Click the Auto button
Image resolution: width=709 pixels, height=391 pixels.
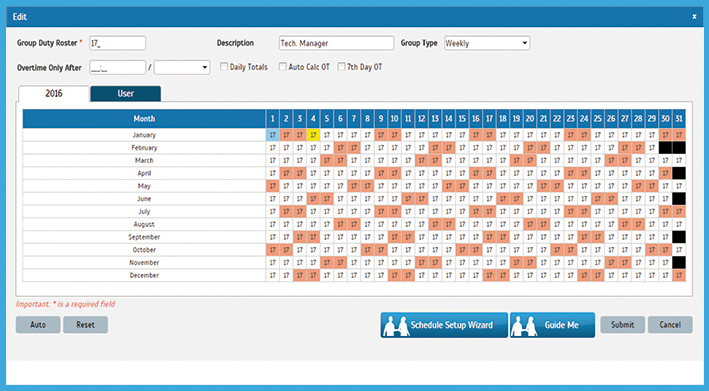[x=38, y=325]
